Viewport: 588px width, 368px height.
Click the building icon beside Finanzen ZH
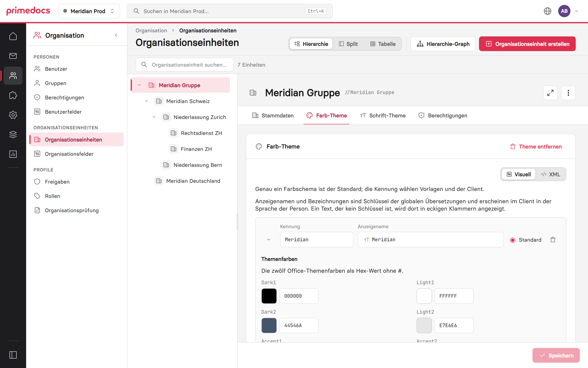click(174, 149)
